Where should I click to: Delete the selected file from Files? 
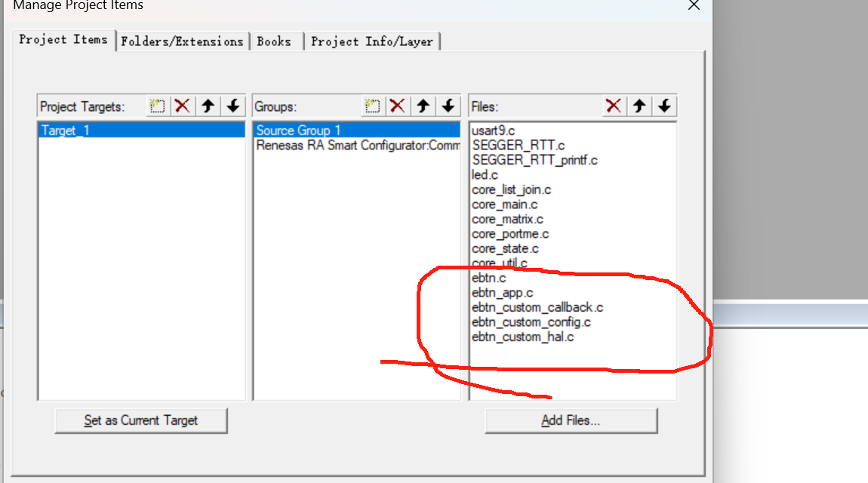click(614, 106)
